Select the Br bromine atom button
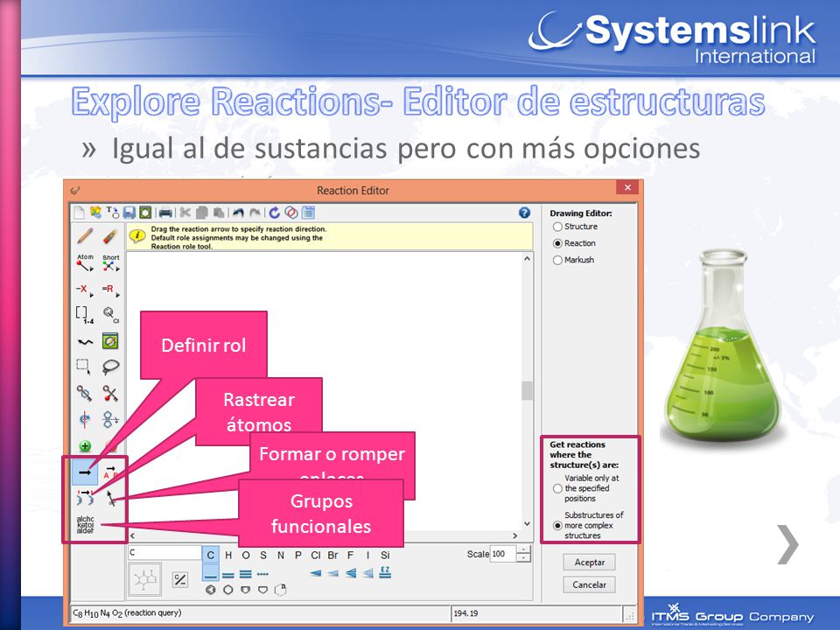This screenshot has width=840, height=630. [332, 556]
